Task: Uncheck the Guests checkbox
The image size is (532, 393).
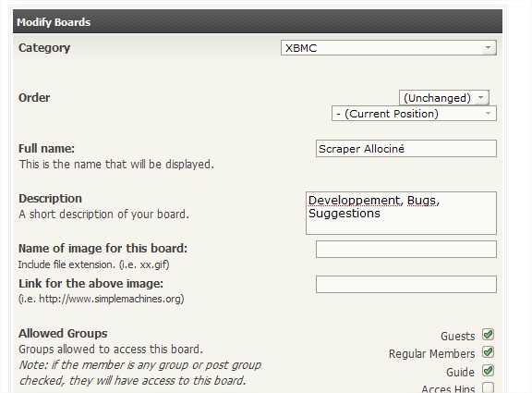Action: 488,335
